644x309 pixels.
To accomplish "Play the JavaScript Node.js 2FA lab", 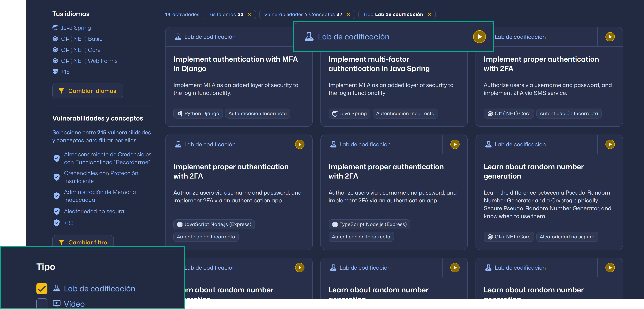I will click(x=300, y=145).
